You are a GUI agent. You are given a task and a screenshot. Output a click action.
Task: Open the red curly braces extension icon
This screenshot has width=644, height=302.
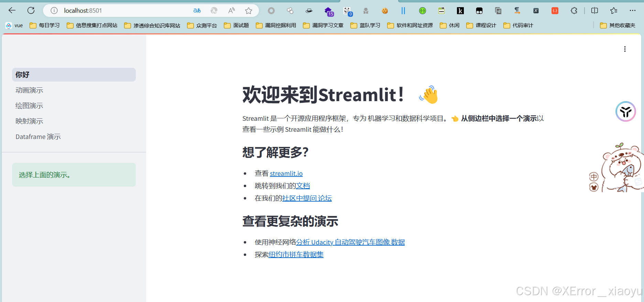click(555, 11)
